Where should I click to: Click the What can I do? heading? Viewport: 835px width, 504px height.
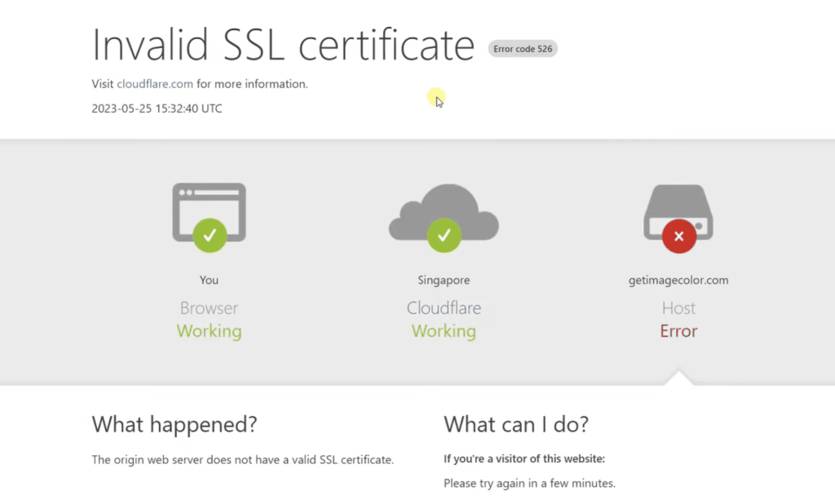coord(516,424)
